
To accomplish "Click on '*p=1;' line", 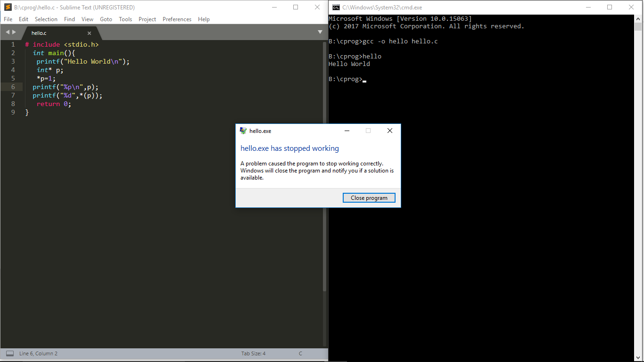I will point(46,78).
